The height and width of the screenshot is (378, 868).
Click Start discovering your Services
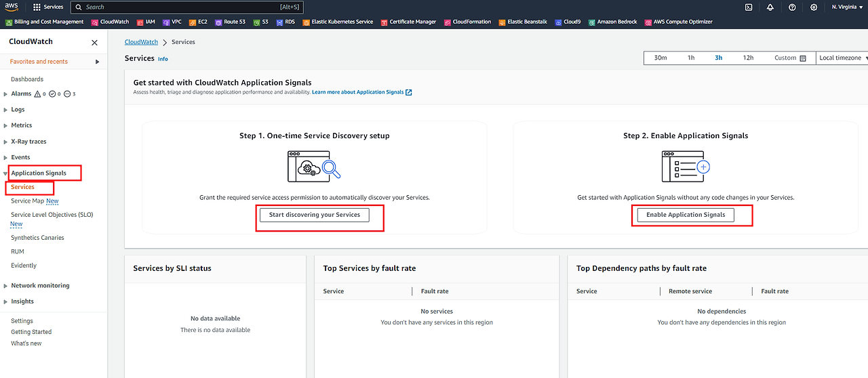point(314,215)
